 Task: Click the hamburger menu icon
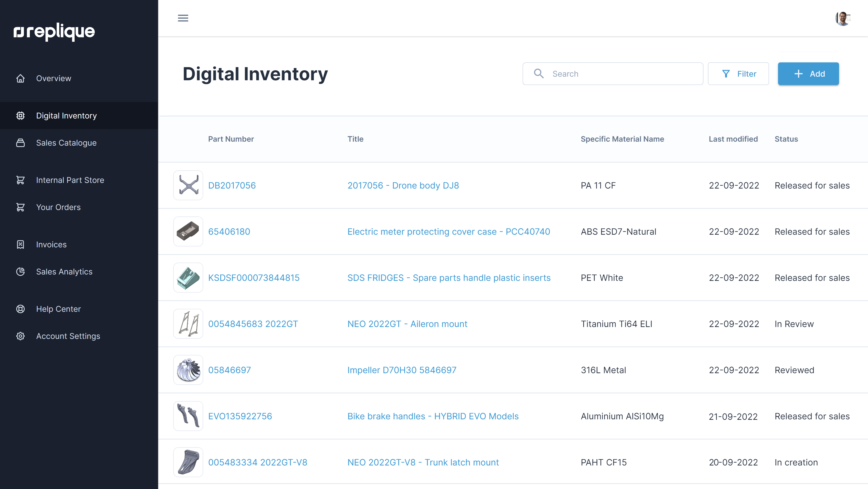pos(183,18)
